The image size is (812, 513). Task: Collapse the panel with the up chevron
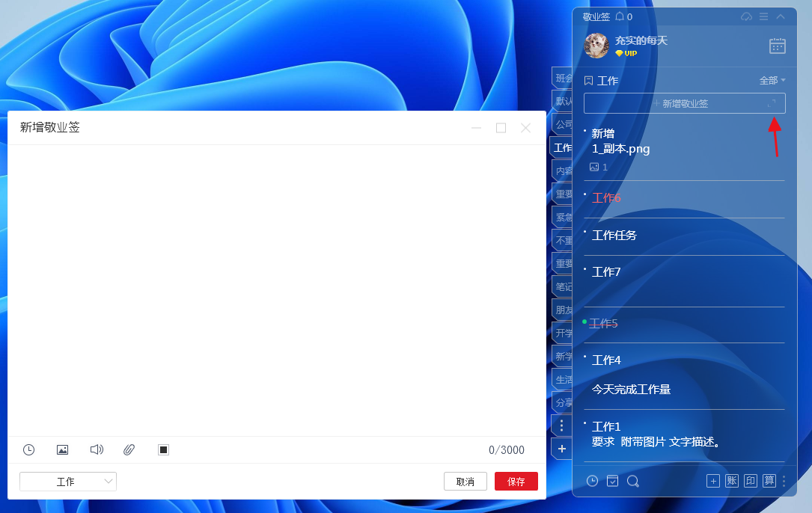(781, 16)
